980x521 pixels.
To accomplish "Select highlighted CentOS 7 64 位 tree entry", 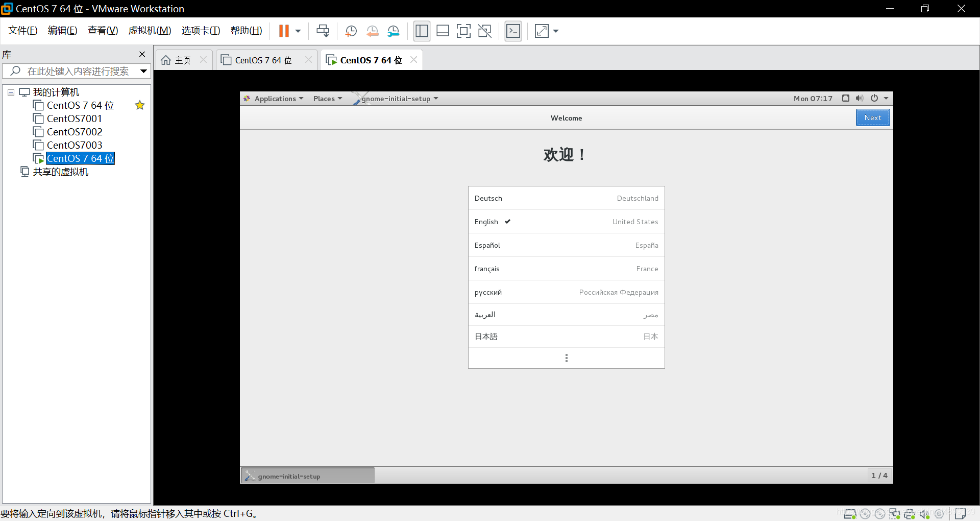I will (80, 158).
